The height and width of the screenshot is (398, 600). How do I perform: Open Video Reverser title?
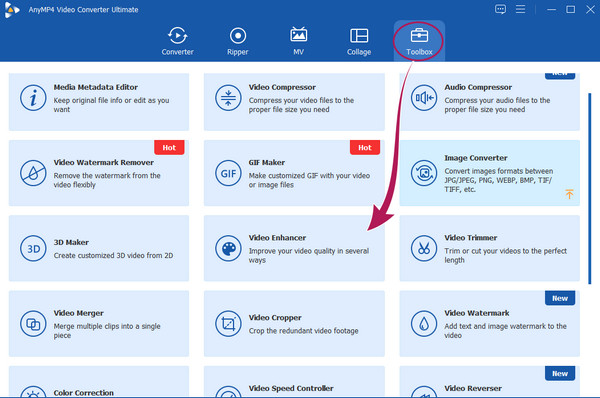(473, 388)
